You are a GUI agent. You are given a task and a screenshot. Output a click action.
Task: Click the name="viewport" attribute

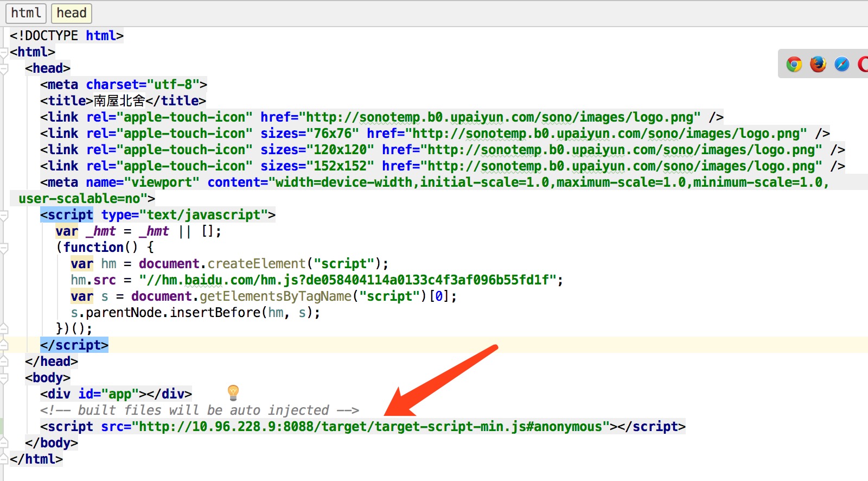143,182
